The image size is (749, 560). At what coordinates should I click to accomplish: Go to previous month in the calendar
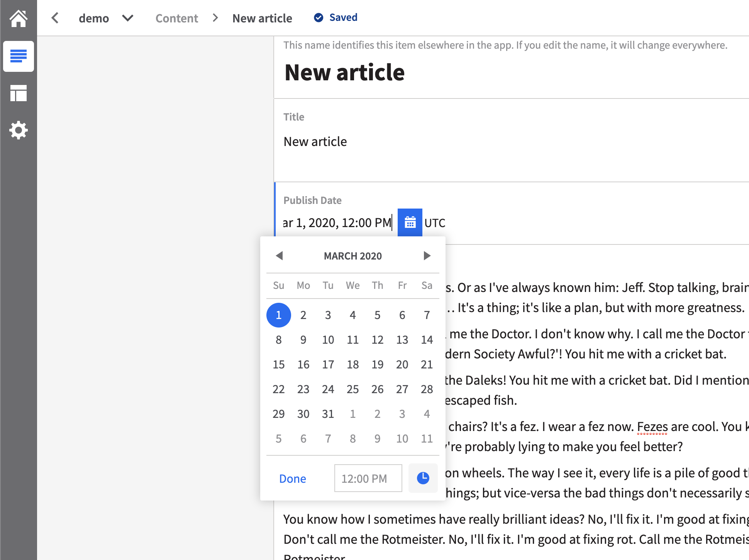280,256
